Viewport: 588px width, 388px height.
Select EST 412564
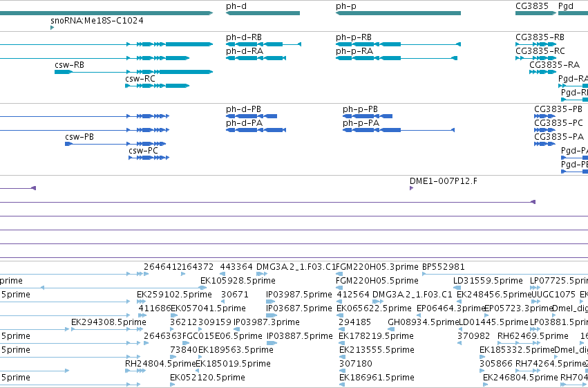[353, 295]
